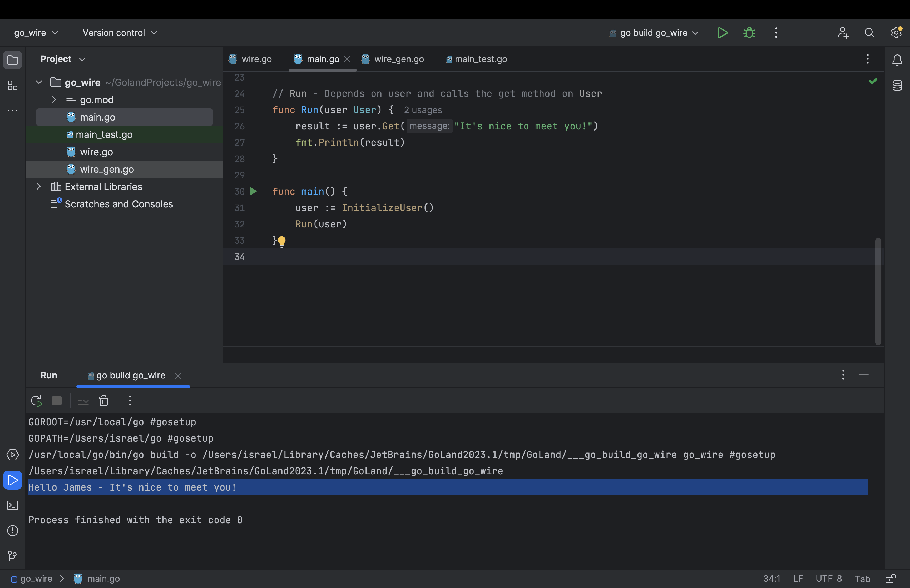
Task: Click main.go in the breadcrumb bar
Action: (x=103, y=579)
